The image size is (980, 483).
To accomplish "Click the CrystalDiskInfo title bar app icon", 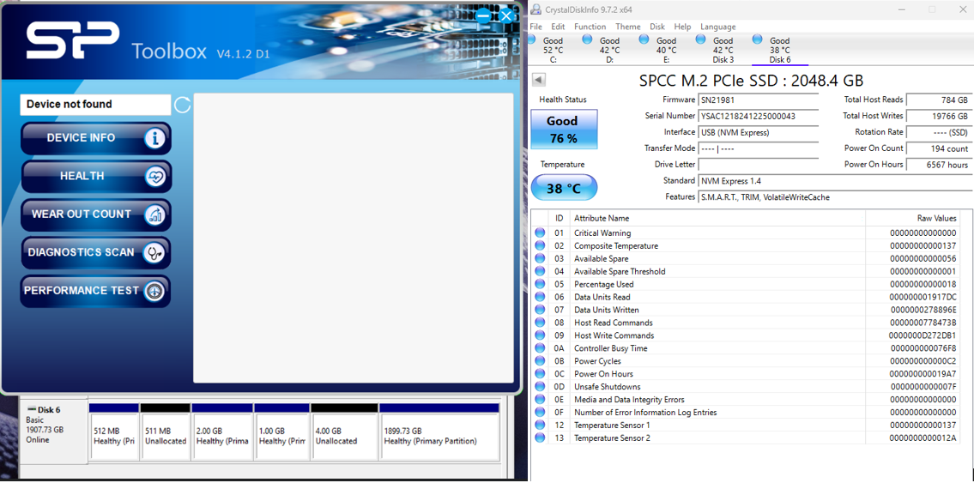I will click(536, 9).
